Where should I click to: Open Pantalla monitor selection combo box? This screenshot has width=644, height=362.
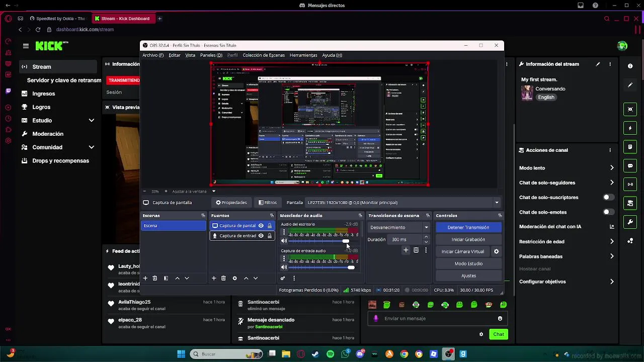click(403, 203)
